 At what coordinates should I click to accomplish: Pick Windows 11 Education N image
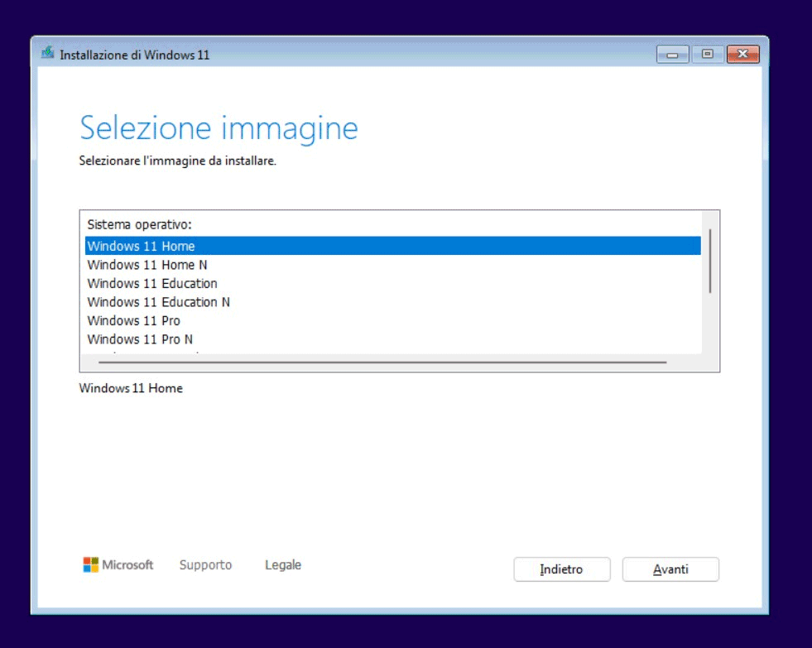[158, 302]
